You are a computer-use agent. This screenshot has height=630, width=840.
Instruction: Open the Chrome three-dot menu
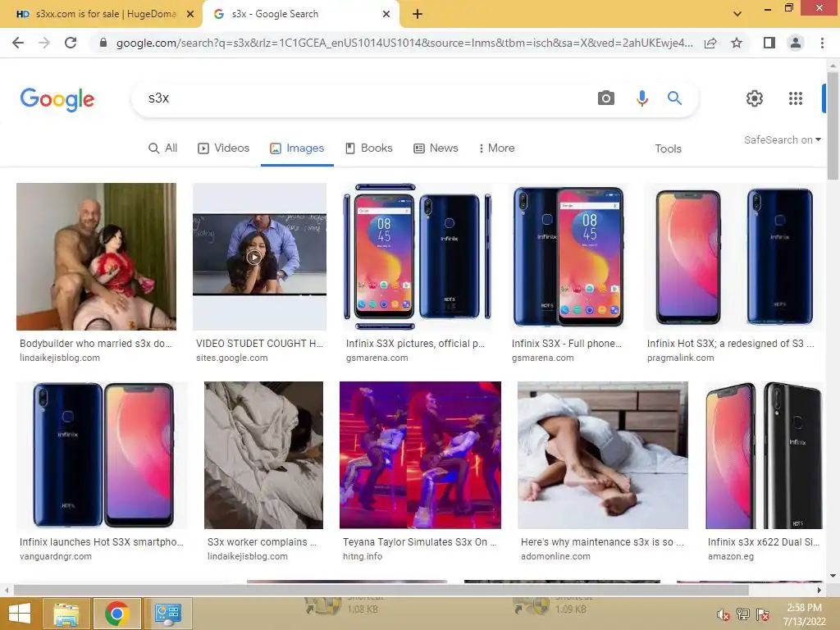822,43
